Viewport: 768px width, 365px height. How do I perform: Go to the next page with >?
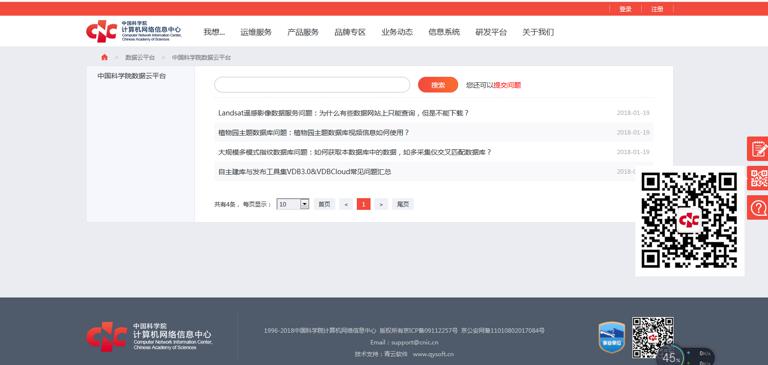pyautogui.click(x=381, y=204)
